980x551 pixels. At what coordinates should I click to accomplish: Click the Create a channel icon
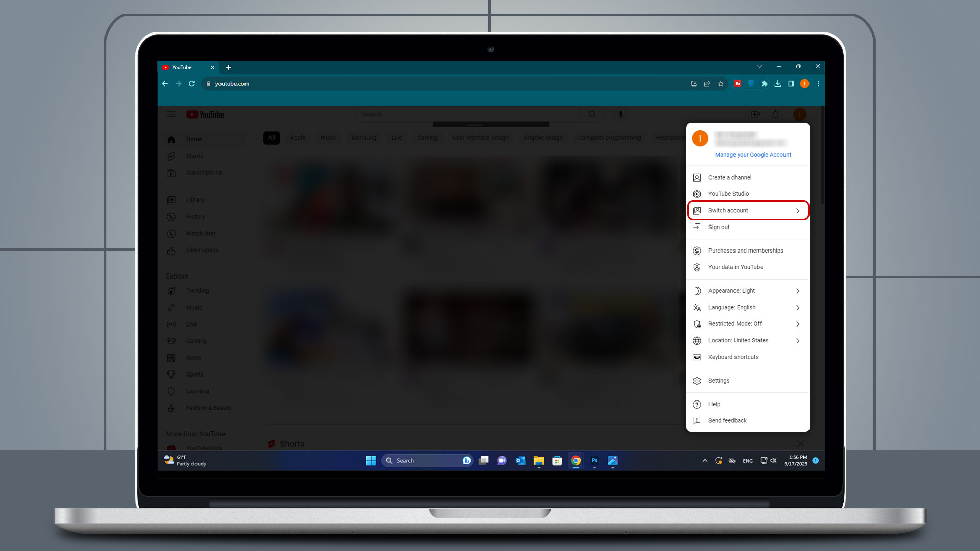point(697,177)
